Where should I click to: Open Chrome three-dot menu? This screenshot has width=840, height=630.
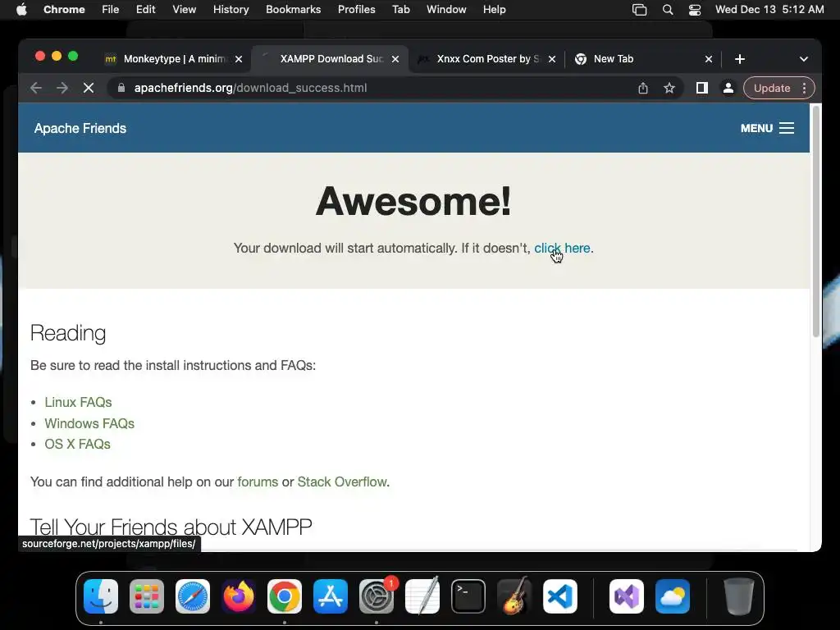804,88
